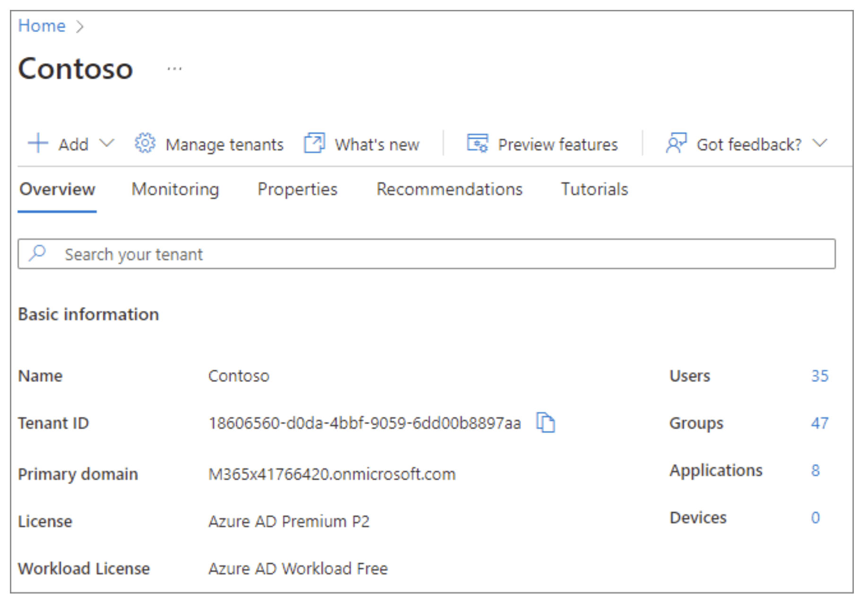Click the Manage tenants gear icon
Image resolution: width=868 pixels, height=611 pixels.
point(145,143)
